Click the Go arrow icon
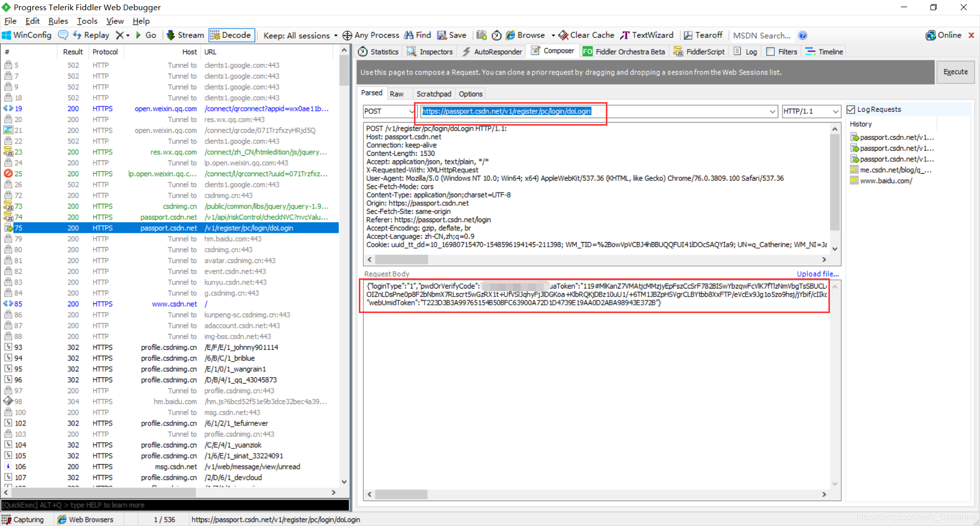 coord(146,35)
